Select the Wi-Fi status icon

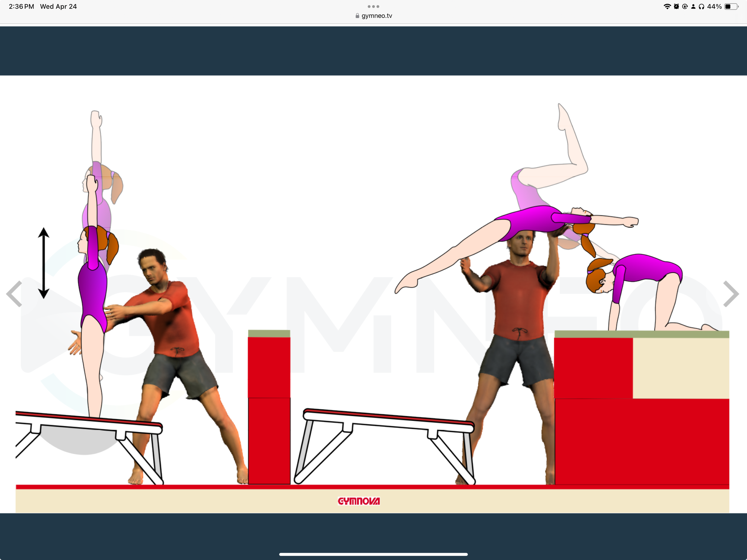pyautogui.click(x=668, y=6)
